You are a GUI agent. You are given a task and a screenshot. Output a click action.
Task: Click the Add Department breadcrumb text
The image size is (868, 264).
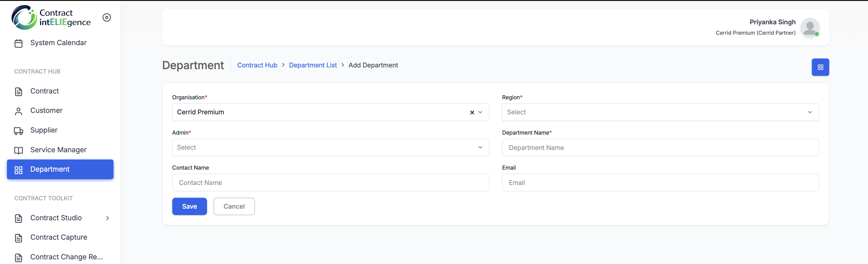point(373,65)
